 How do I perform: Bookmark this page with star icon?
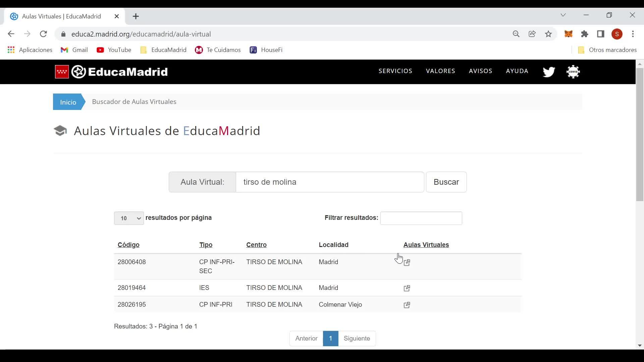click(548, 34)
